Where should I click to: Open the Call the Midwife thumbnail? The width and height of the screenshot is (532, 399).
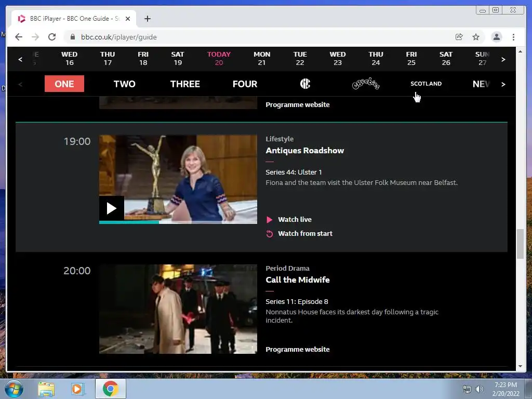click(x=178, y=309)
